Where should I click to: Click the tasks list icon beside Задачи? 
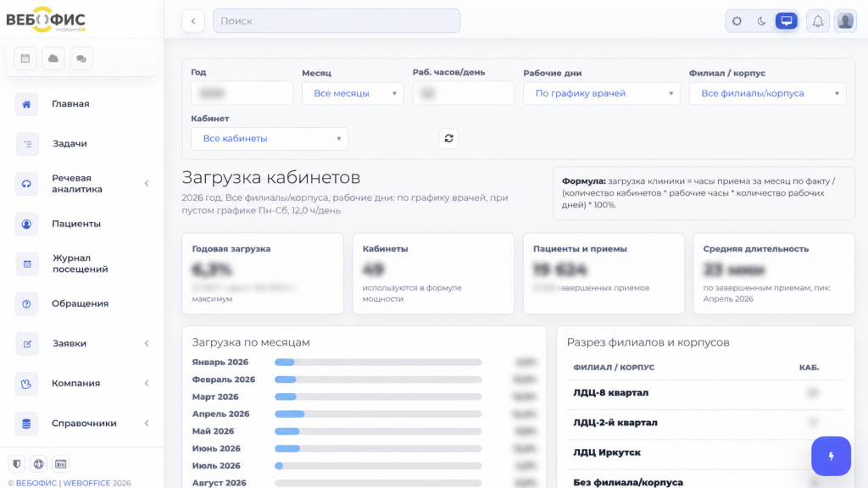coord(26,144)
